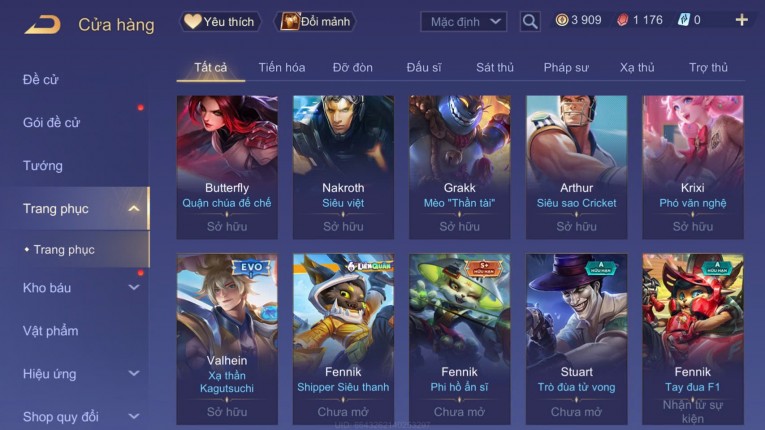The height and width of the screenshot is (430, 765).
Task: Collapse the Trang phục sidebar section
Action: click(134, 209)
